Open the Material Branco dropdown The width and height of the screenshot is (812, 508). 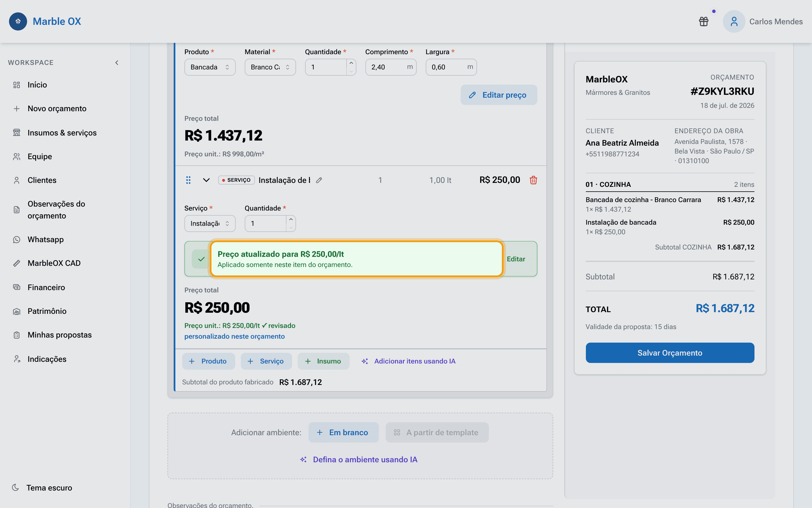(x=270, y=67)
